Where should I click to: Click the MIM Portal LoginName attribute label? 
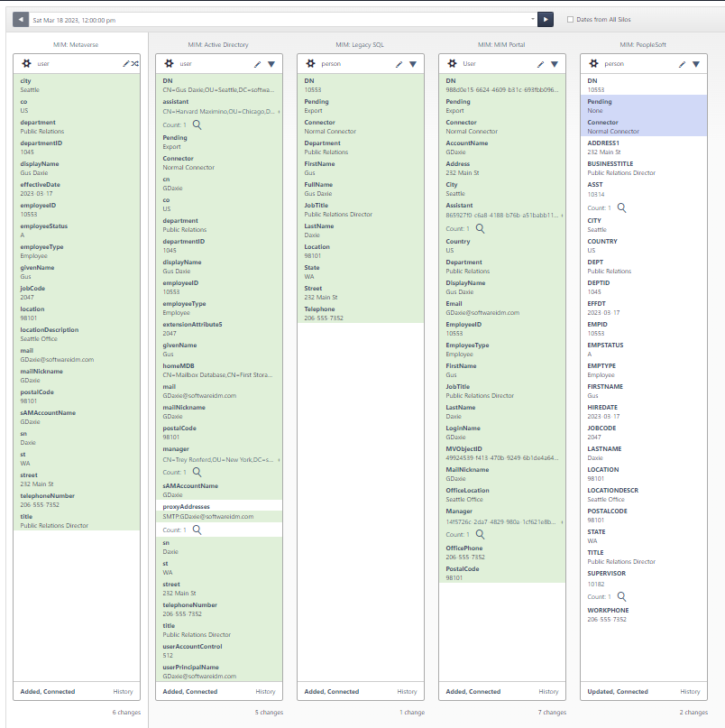(463, 429)
